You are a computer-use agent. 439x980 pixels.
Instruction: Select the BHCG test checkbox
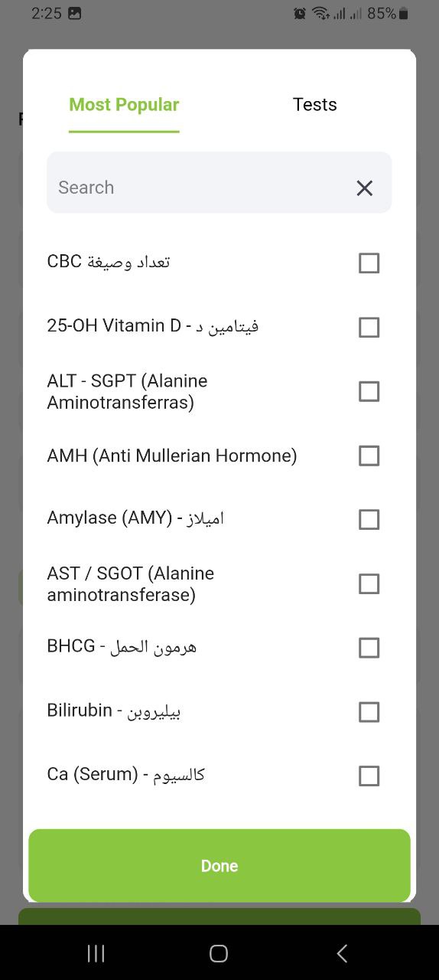369,648
